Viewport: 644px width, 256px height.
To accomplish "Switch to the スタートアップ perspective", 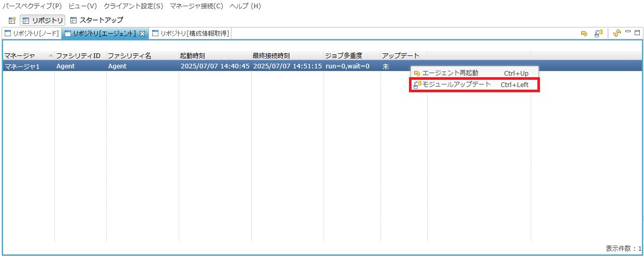I will (97, 20).
